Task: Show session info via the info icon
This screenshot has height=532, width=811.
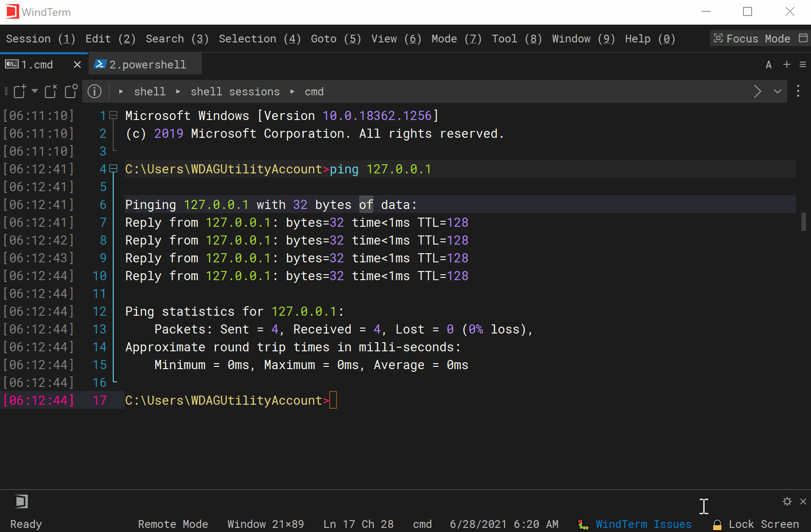Action: click(95, 91)
